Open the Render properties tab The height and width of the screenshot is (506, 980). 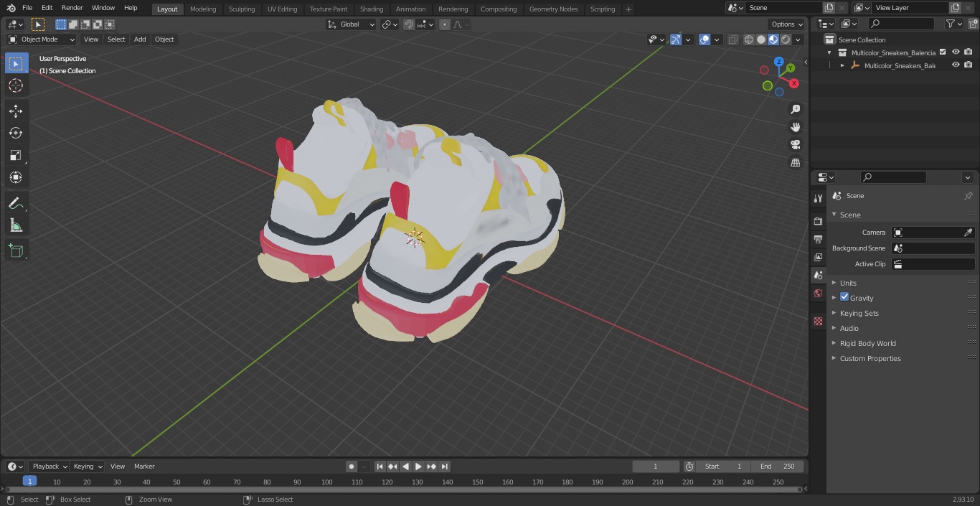(818, 221)
